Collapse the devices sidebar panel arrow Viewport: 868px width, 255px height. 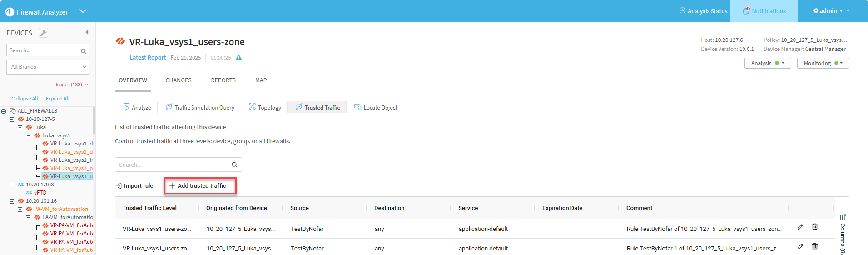tap(87, 32)
